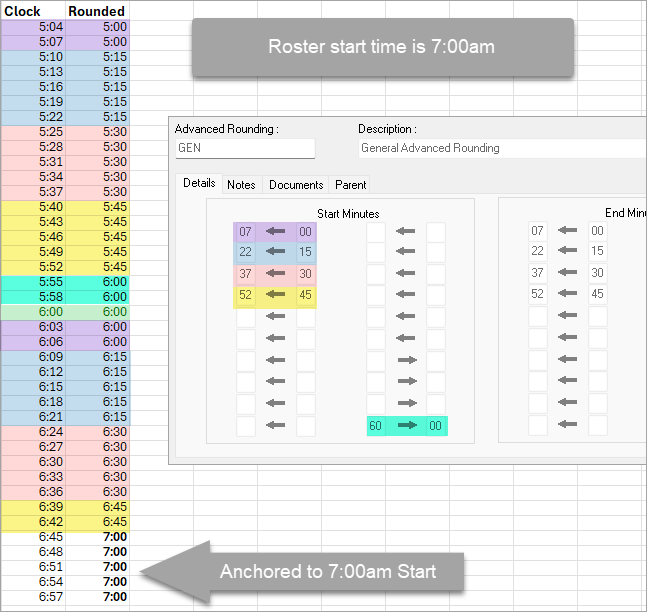The width and height of the screenshot is (647, 612).
Task: Click the End Minutes arrow beside 52
Action: pos(567,293)
